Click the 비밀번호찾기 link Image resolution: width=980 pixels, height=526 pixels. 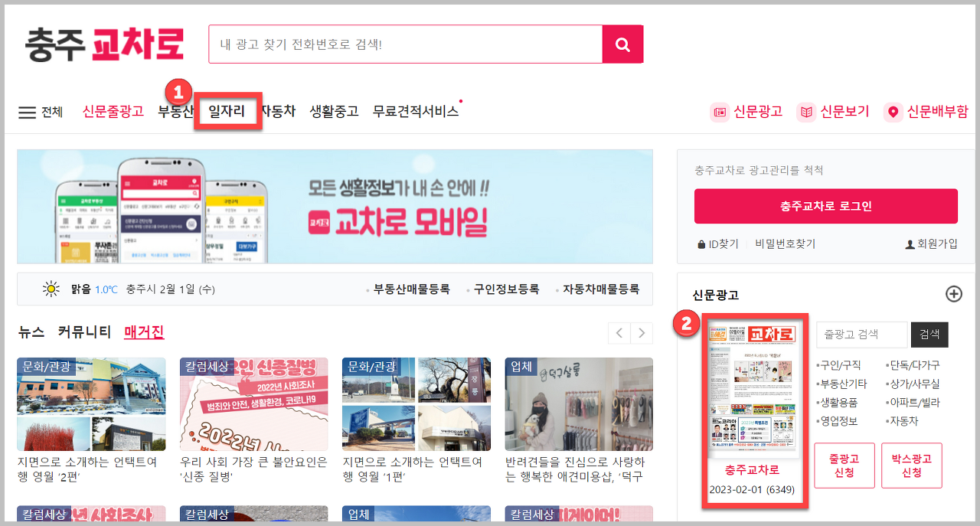pyautogui.click(x=786, y=244)
